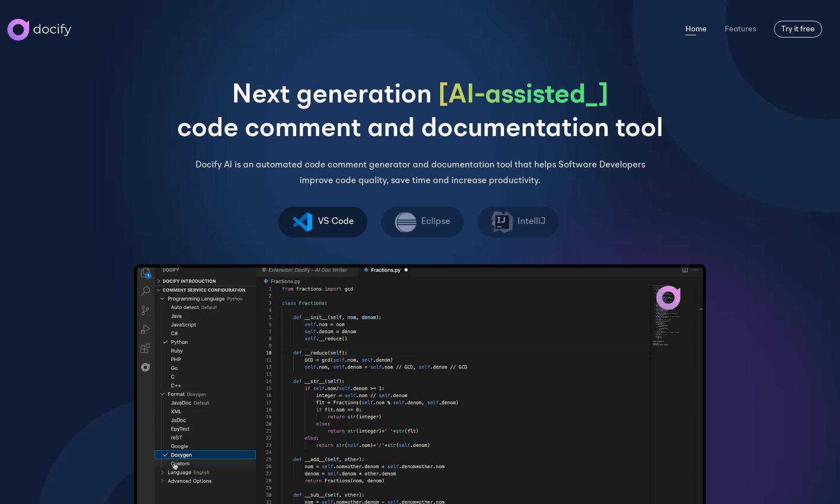Click the Fractions.py breadcrumb

282,281
